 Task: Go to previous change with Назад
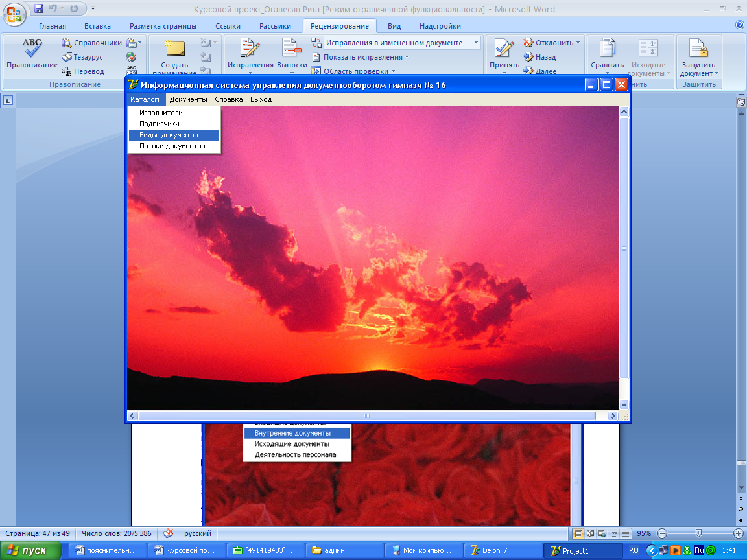point(539,57)
